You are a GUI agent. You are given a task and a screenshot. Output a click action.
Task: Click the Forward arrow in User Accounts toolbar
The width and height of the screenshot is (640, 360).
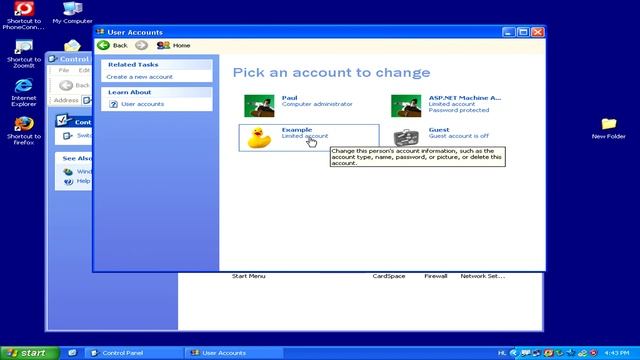tap(141, 45)
